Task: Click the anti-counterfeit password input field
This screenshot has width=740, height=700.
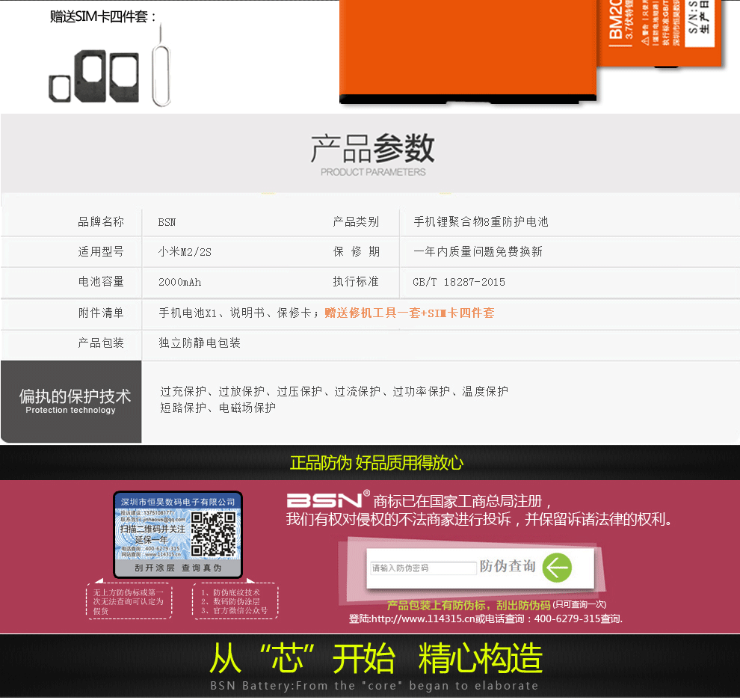Action: (x=423, y=568)
